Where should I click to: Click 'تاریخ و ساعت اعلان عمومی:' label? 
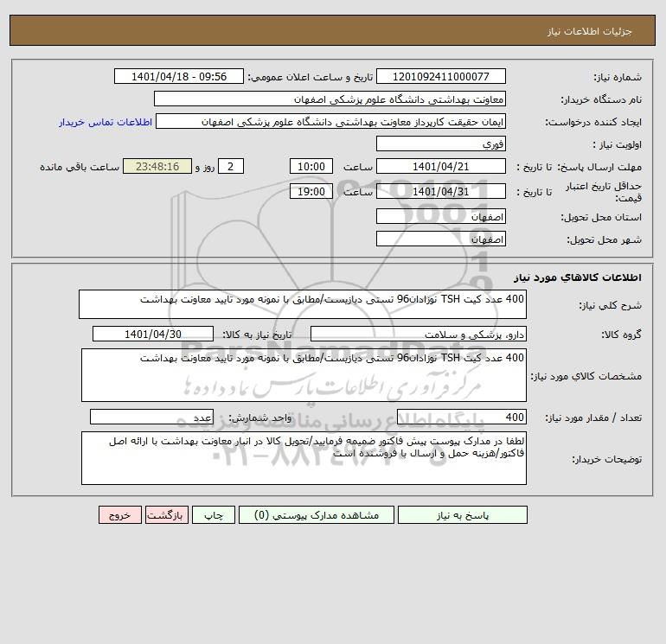click(310, 77)
